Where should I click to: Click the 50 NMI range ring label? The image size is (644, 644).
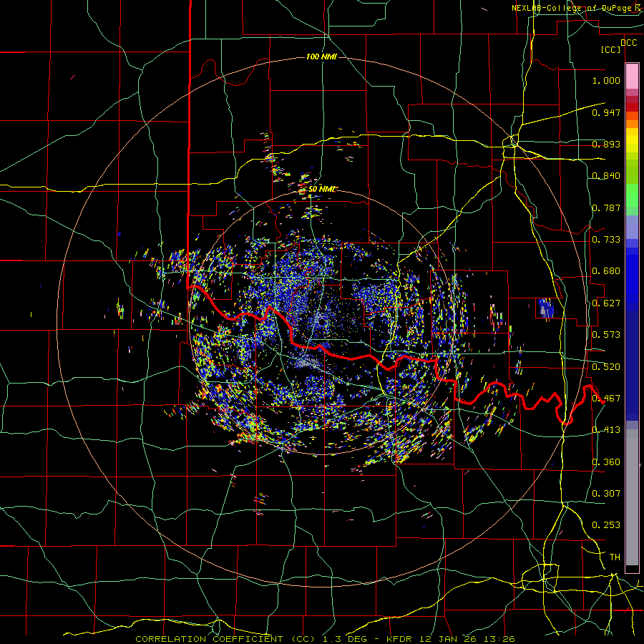tap(321, 189)
